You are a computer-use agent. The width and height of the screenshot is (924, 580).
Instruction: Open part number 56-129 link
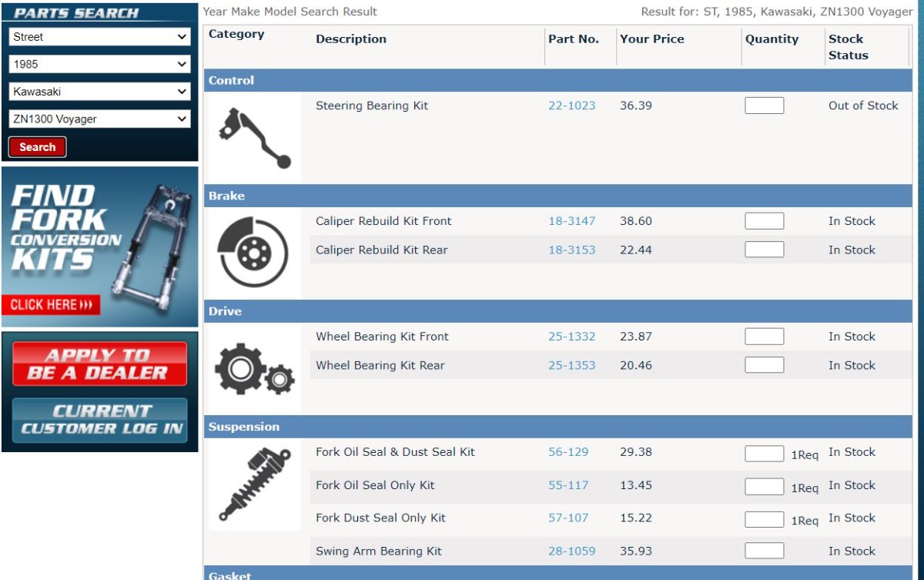[568, 452]
